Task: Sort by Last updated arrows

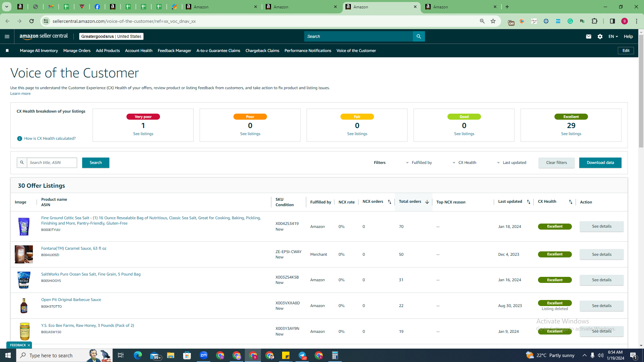Action: 529,202
